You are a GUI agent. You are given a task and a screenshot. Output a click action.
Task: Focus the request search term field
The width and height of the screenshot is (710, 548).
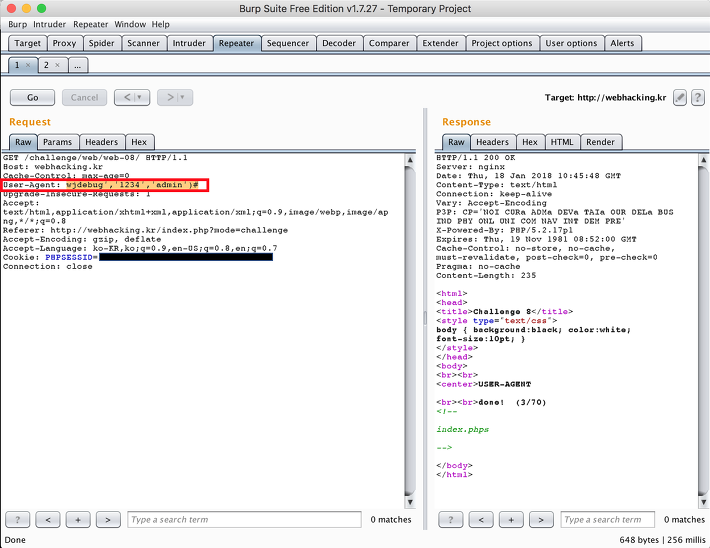click(245, 519)
